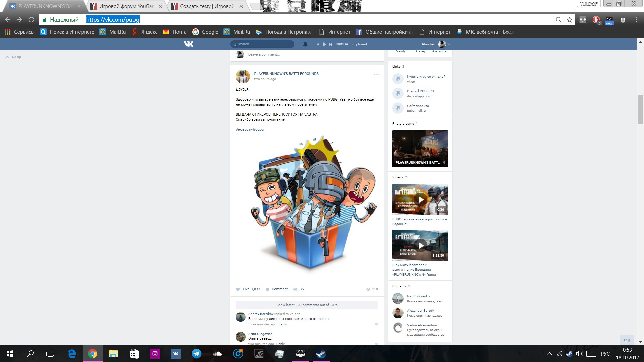This screenshot has height=362, width=644.
Task: Reply to Andrey Borzikov's comment
Action: coord(283,324)
